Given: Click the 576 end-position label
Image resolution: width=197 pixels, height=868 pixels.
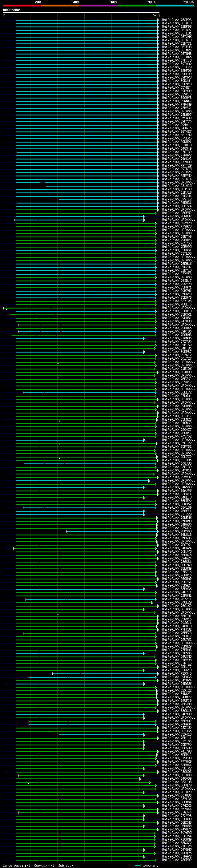Looking at the screenshot, I should (155, 15).
